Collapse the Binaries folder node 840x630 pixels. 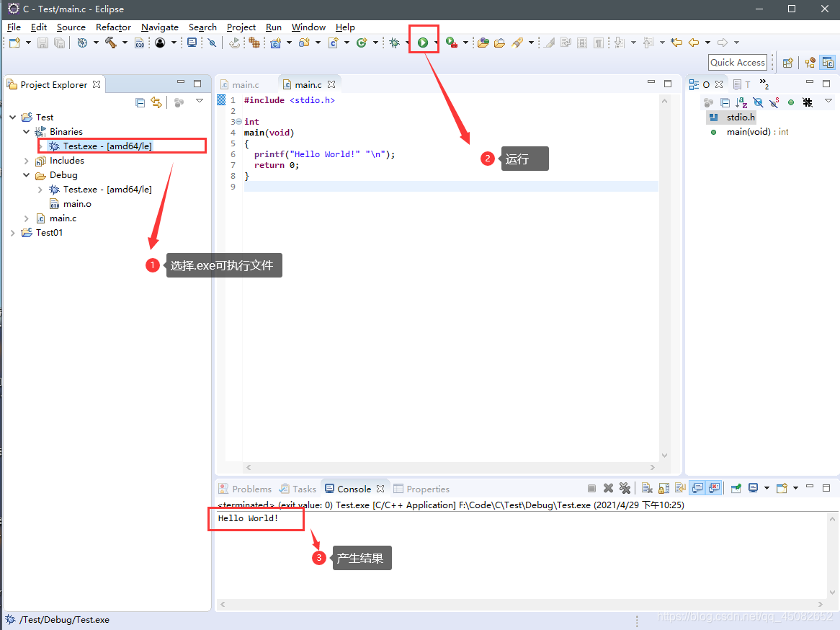click(x=26, y=131)
